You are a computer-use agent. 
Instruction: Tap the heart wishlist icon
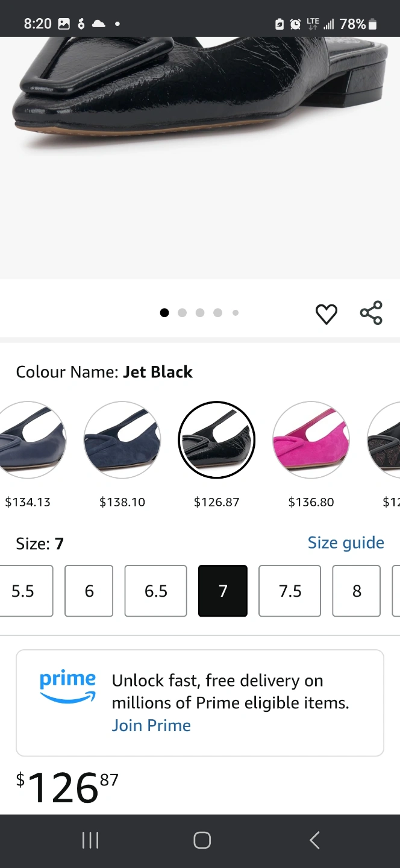tap(326, 313)
